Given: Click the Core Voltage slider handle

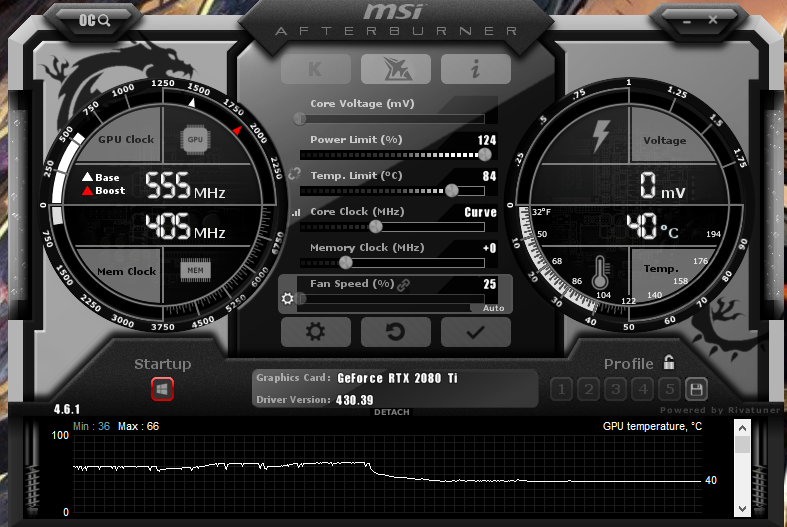Looking at the screenshot, I should 300,119.
